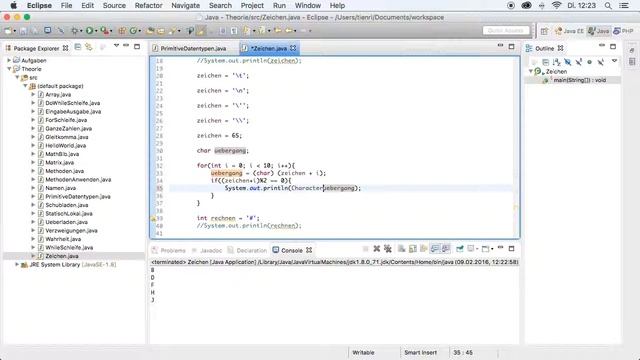This screenshot has width=640, height=360.
Task: Switch to PrimitiveDatentypen.java editor tab
Action: point(193,48)
